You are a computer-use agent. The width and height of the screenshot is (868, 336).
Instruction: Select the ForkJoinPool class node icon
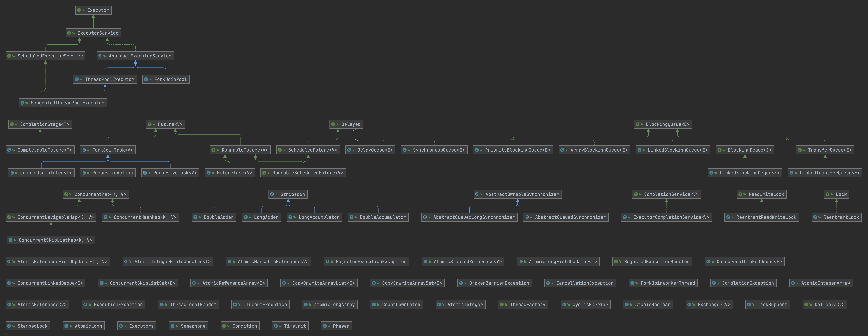click(146, 79)
